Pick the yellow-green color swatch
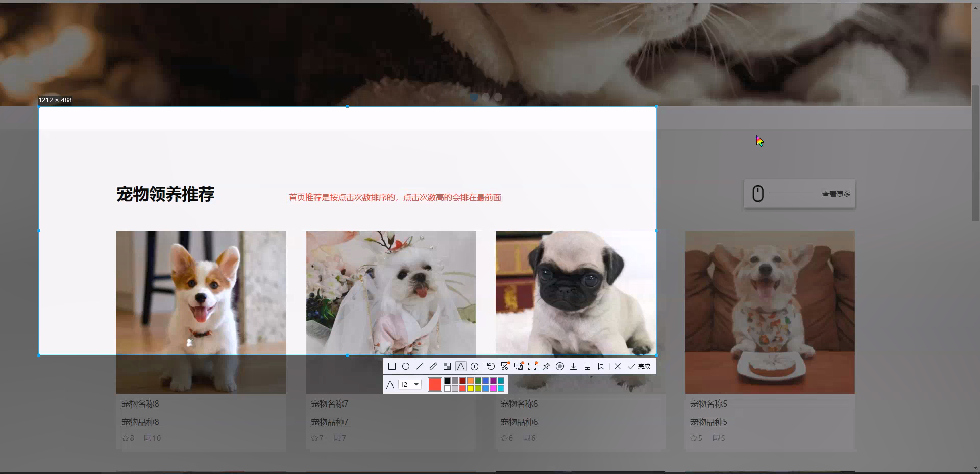 (478, 388)
